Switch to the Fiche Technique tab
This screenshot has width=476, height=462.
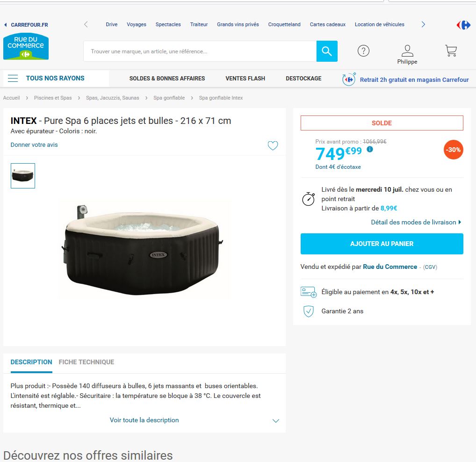86,362
